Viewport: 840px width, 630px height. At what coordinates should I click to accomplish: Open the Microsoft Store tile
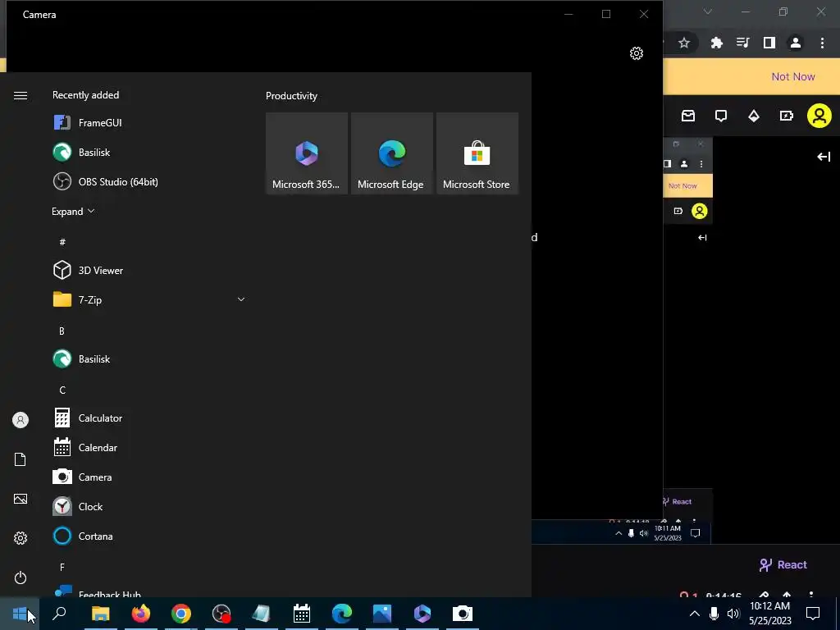point(477,153)
